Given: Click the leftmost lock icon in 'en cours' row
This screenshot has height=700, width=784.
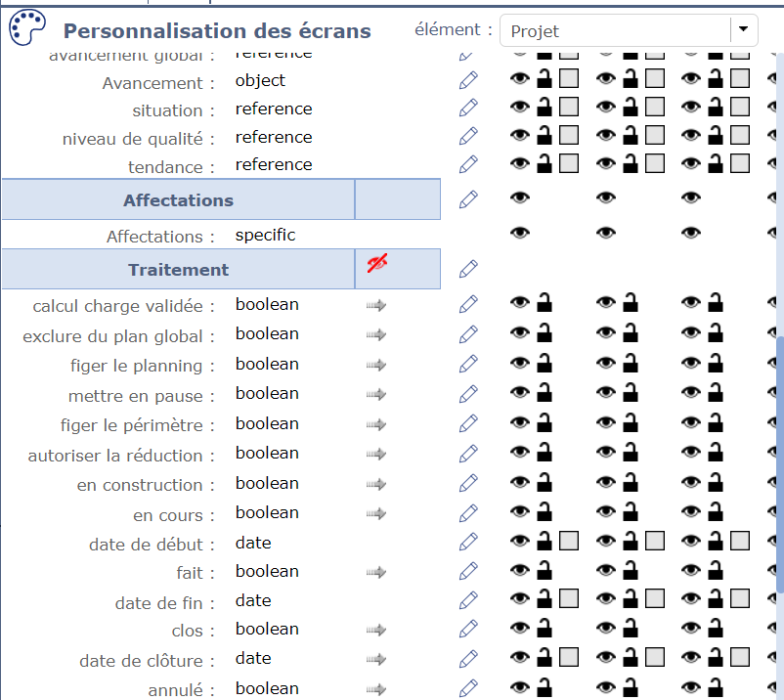Looking at the screenshot, I should tap(544, 511).
